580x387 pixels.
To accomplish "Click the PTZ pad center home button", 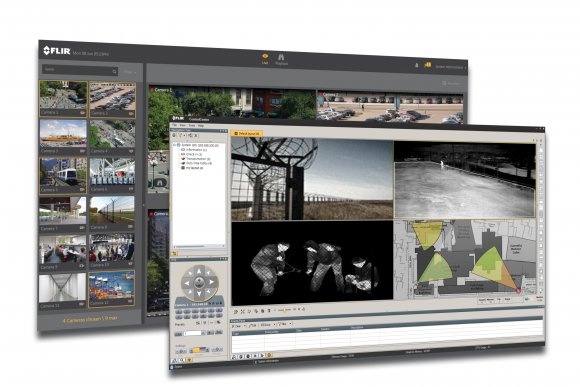I will (199, 283).
